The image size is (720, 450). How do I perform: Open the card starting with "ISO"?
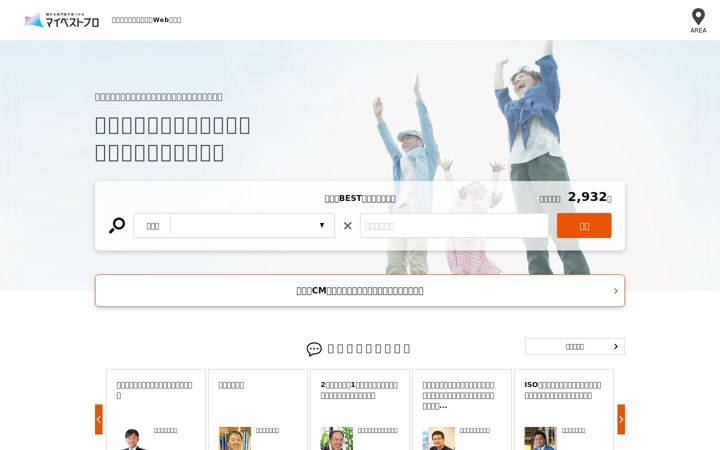coord(564,410)
